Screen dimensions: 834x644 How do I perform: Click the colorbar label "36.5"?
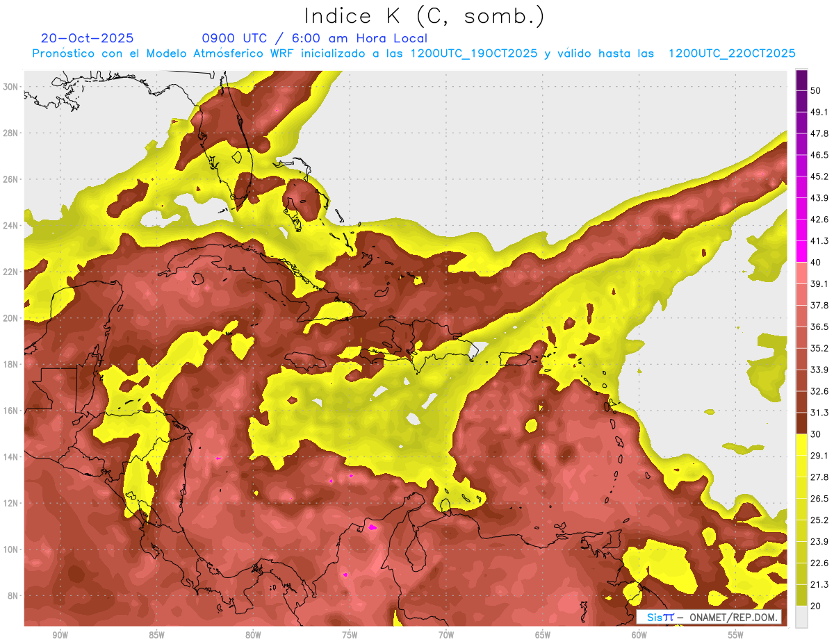[819, 327]
